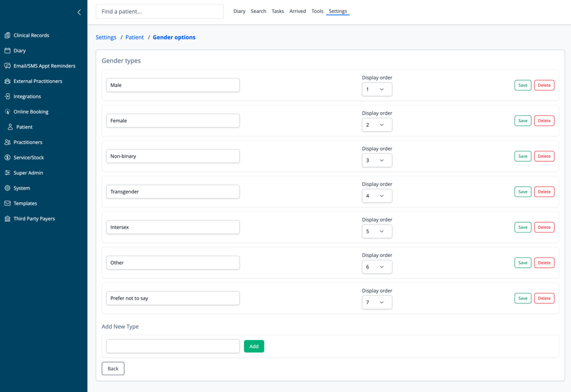This screenshot has height=392, width=571.
Task: Click the Service/Stock dollar icon
Action: (x=7, y=158)
